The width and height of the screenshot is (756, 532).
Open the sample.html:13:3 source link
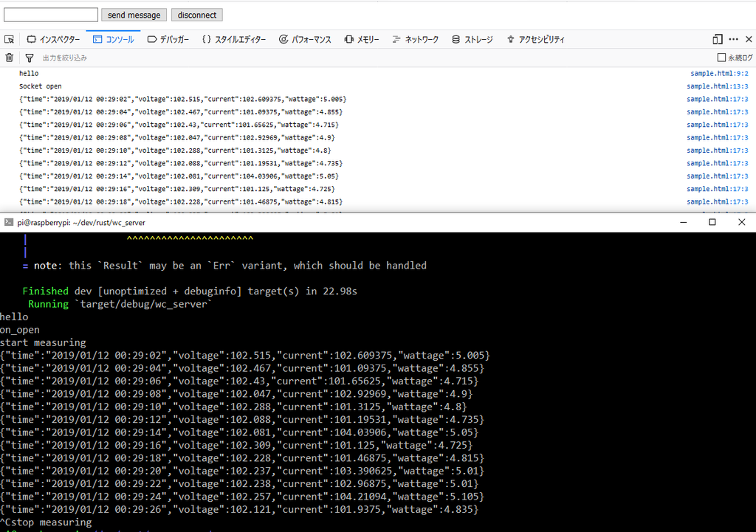coord(717,86)
